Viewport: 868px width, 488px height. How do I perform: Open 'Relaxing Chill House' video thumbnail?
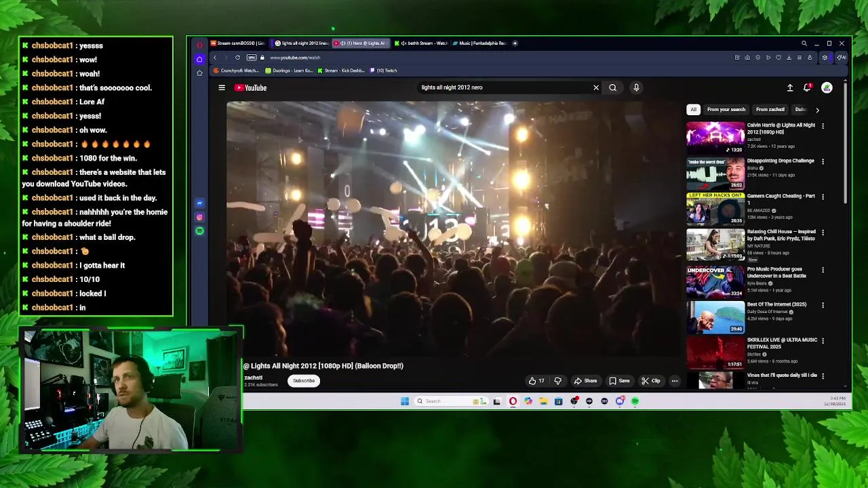coord(715,245)
